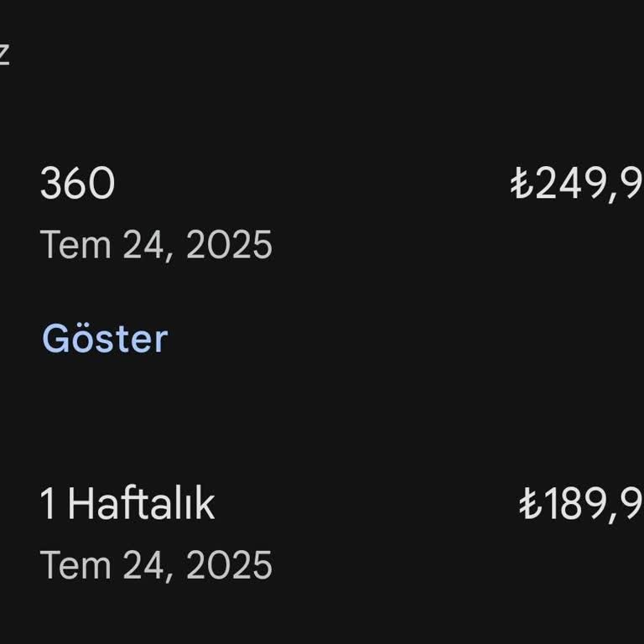The image size is (644, 644).
Task: Click the word Haftalık in second entry
Action: point(141,505)
